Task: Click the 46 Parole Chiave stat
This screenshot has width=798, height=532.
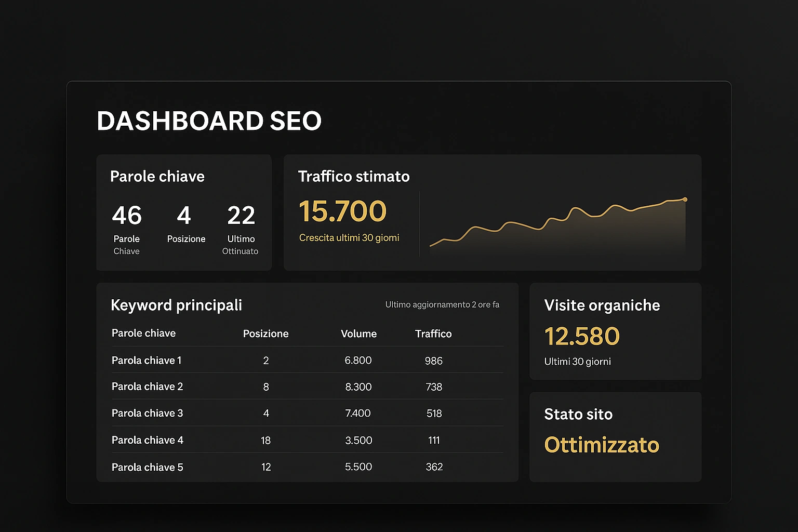Action: (x=126, y=215)
